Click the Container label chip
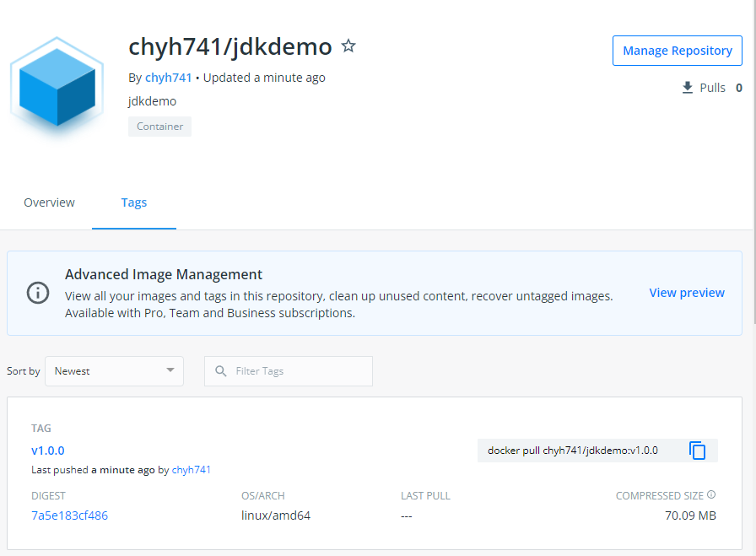 point(159,127)
